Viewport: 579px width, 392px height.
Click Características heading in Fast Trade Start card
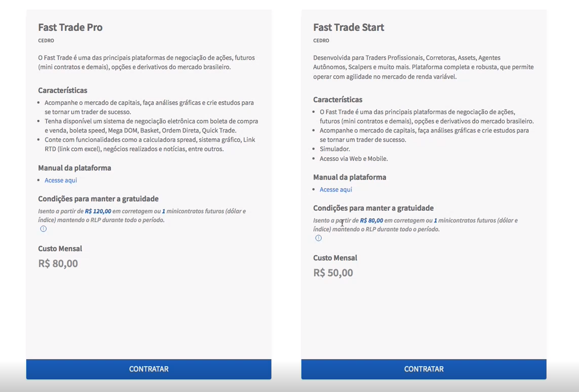338,100
